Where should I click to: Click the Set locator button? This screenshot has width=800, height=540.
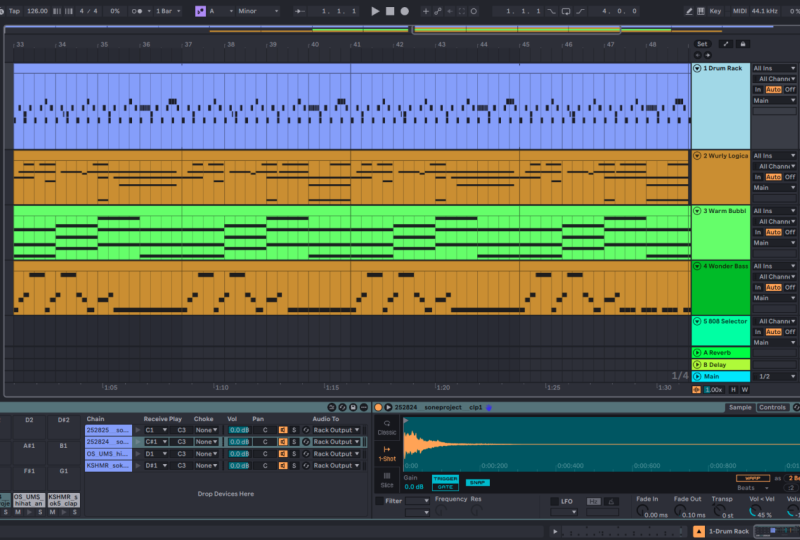702,44
